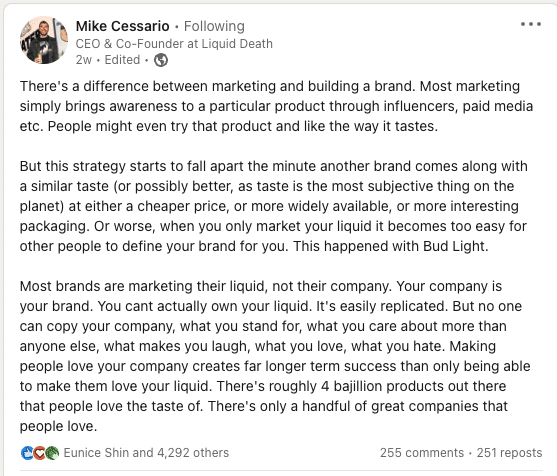Click the line starting "Most brands are marketing"

coord(261,286)
